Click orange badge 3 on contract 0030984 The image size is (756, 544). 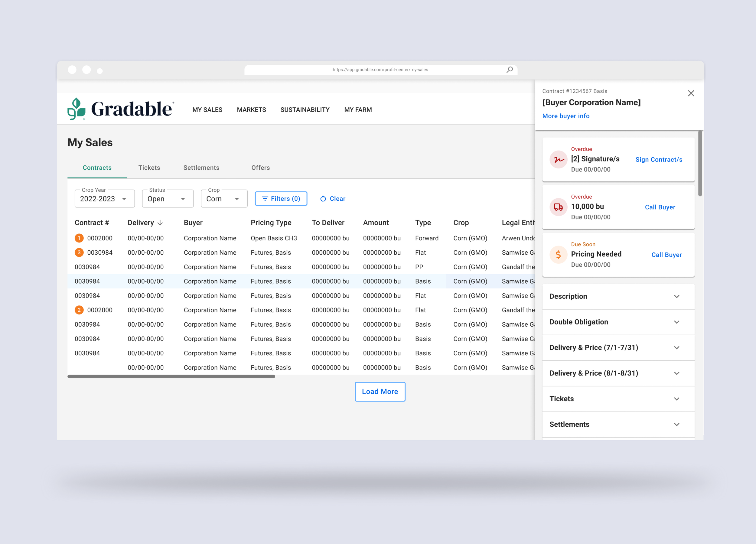coord(79,253)
